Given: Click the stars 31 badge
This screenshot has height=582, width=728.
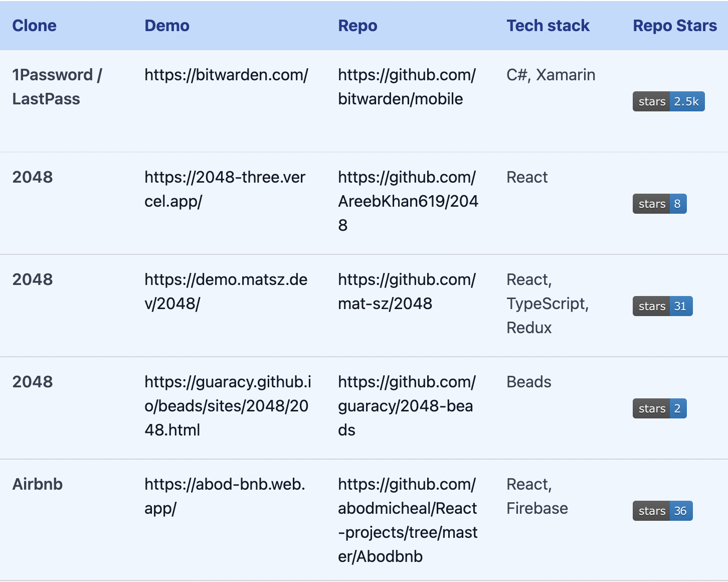Looking at the screenshot, I should pos(662,306).
